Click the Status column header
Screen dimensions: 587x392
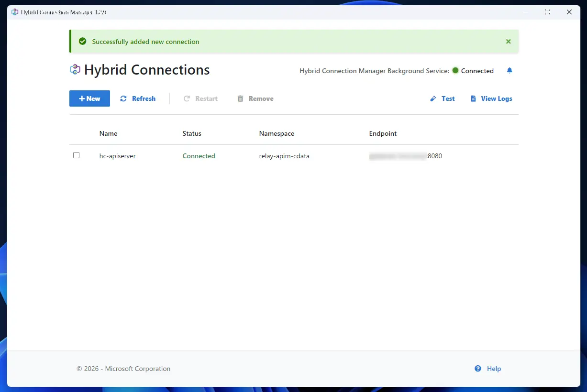click(192, 133)
